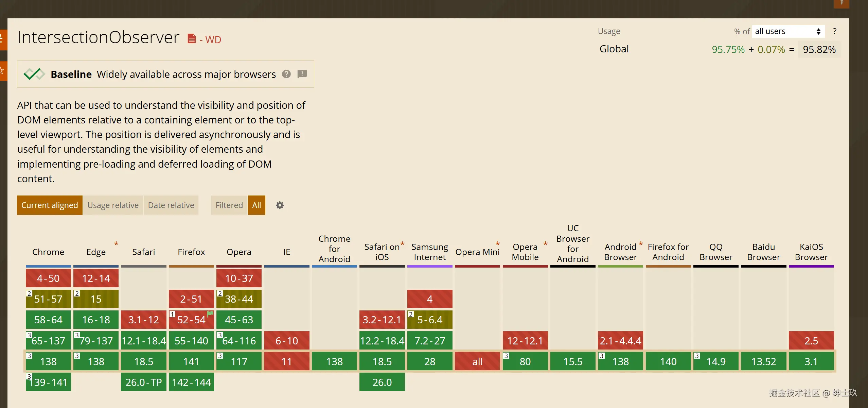Image resolution: width=868 pixels, height=408 pixels.
Task: Select the Current aligned view
Action: point(50,205)
